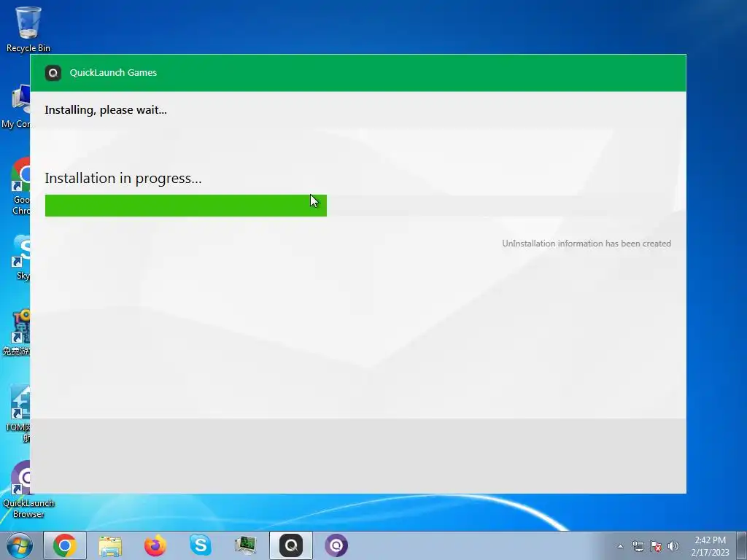Open Google Chrome from the taskbar
Viewport: 747px width, 560px height.
click(65, 545)
